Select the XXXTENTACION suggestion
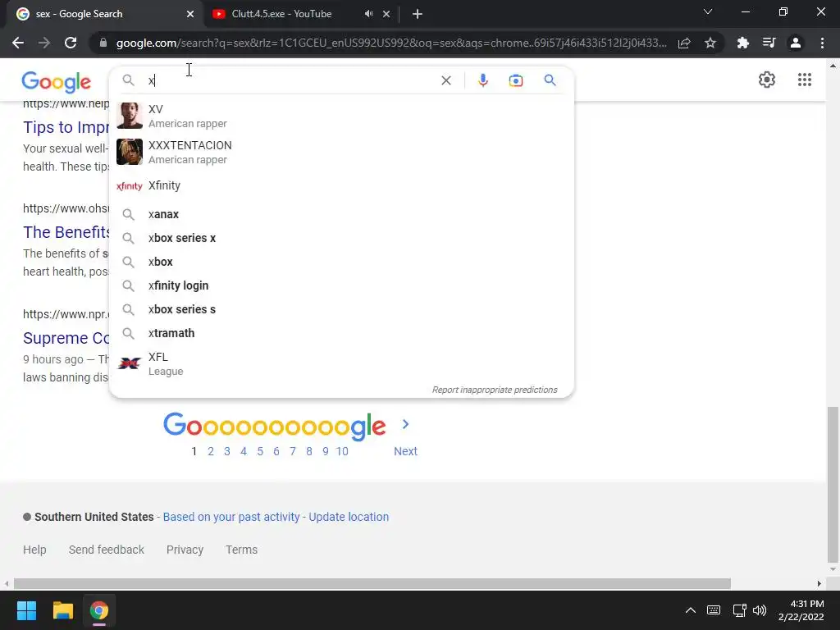840x630 pixels. [341, 152]
